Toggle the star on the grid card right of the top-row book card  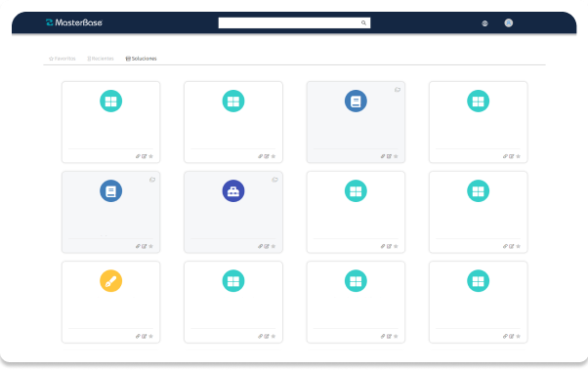click(519, 156)
